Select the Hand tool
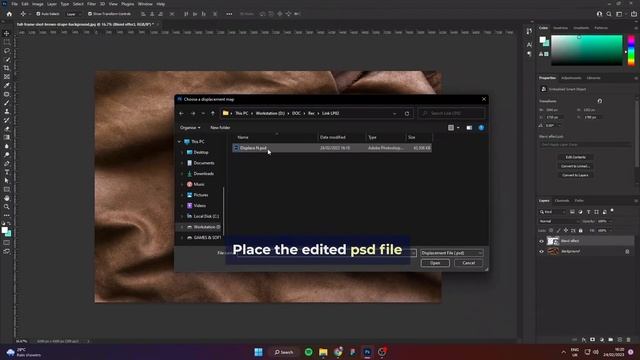This screenshot has height=360, width=640. pos(7,198)
